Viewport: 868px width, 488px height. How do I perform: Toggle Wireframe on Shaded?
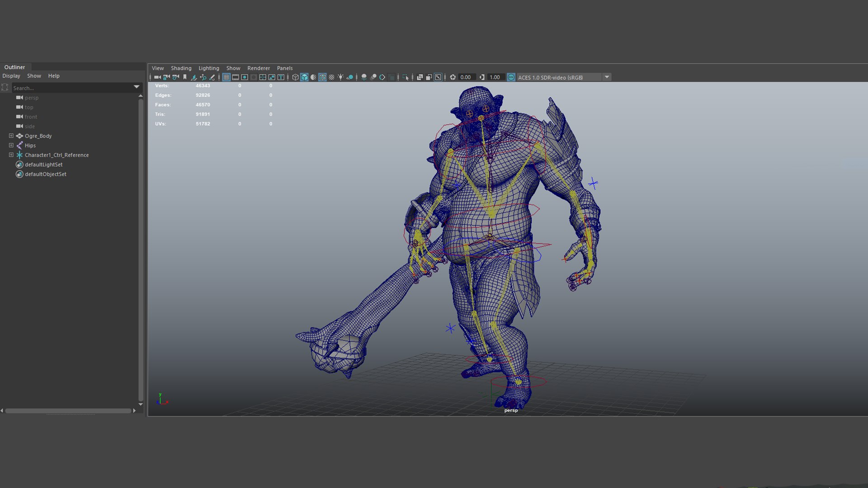click(x=322, y=77)
